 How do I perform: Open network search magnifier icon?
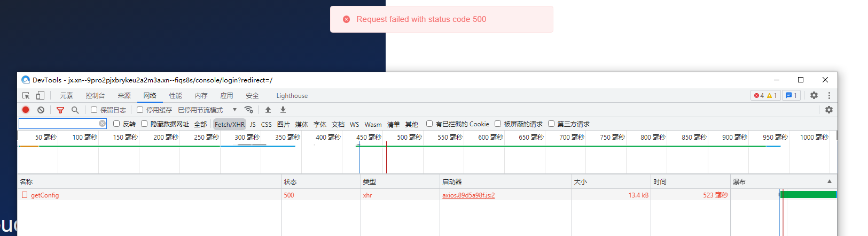point(75,110)
